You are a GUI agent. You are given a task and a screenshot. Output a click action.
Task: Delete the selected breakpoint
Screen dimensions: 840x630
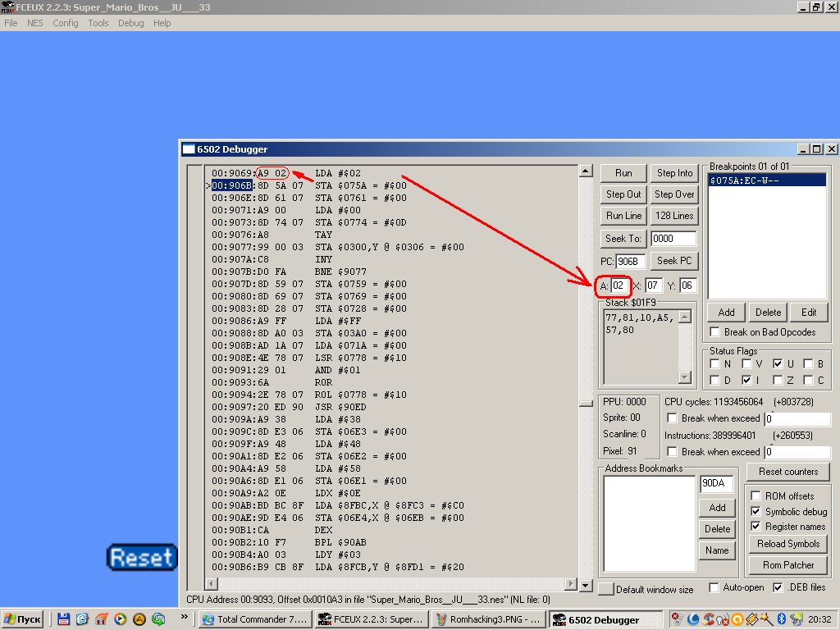point(768,313)
